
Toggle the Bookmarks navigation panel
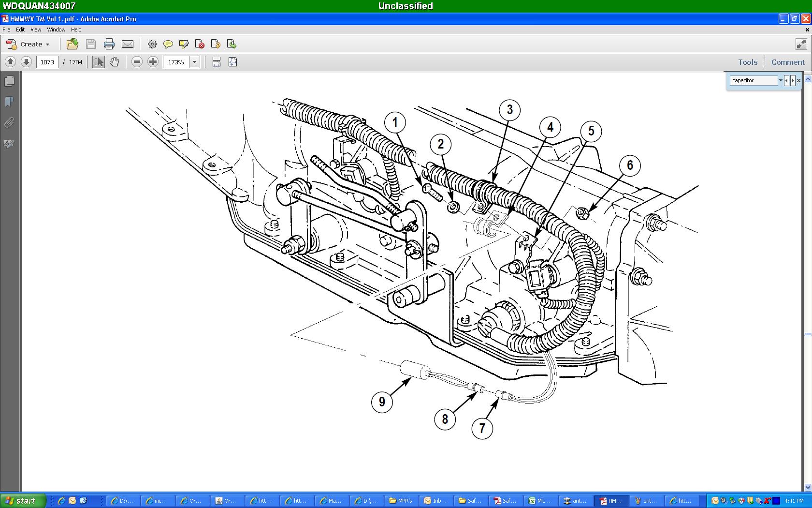(x=9, y=102)
